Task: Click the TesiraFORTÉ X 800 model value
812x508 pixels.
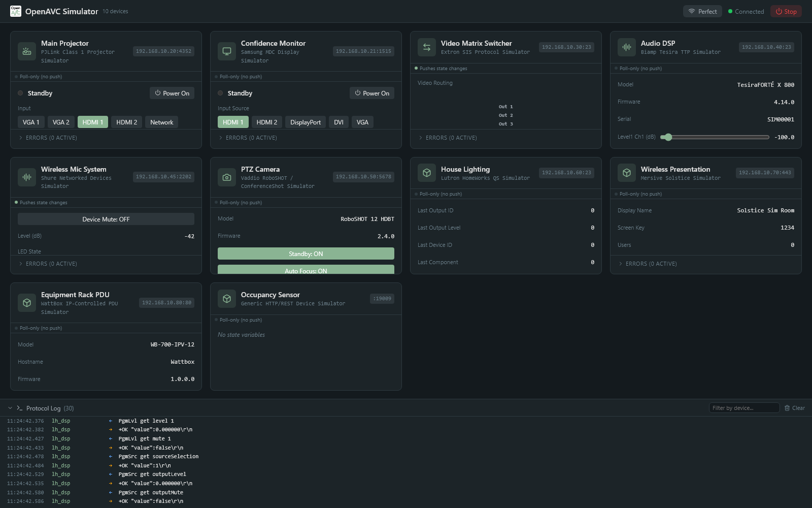Action: [765, 85]
